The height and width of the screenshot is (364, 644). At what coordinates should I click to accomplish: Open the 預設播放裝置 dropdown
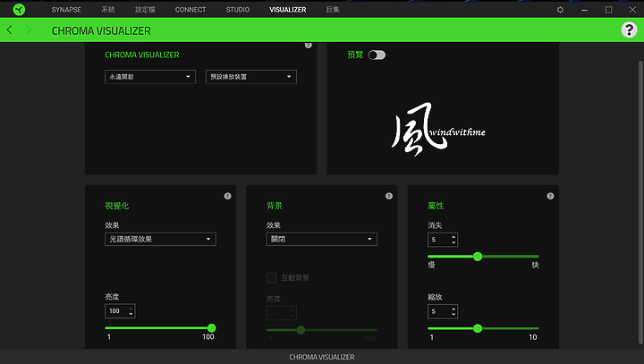(251, 77)
